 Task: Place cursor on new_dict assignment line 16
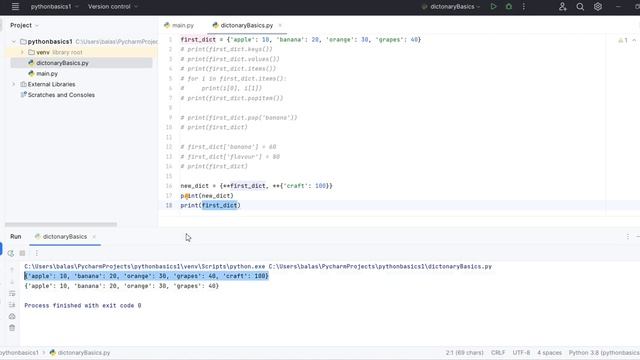coord(256,186)
